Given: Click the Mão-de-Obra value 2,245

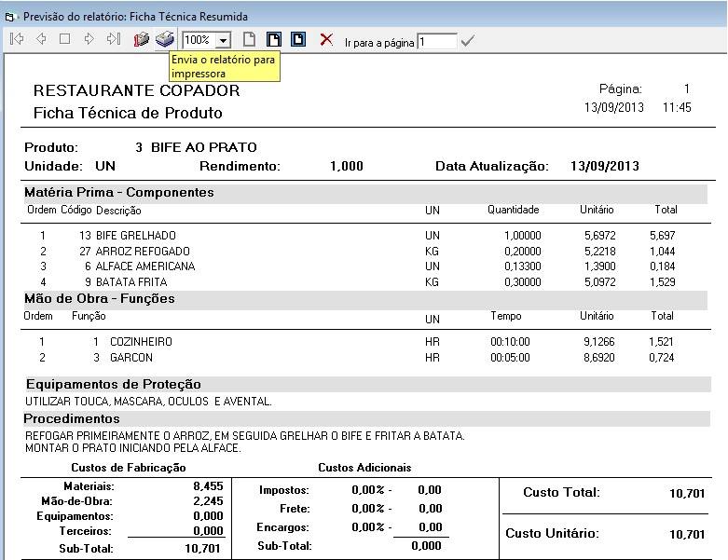Looking at the screenshot, I should pos(208,501).
